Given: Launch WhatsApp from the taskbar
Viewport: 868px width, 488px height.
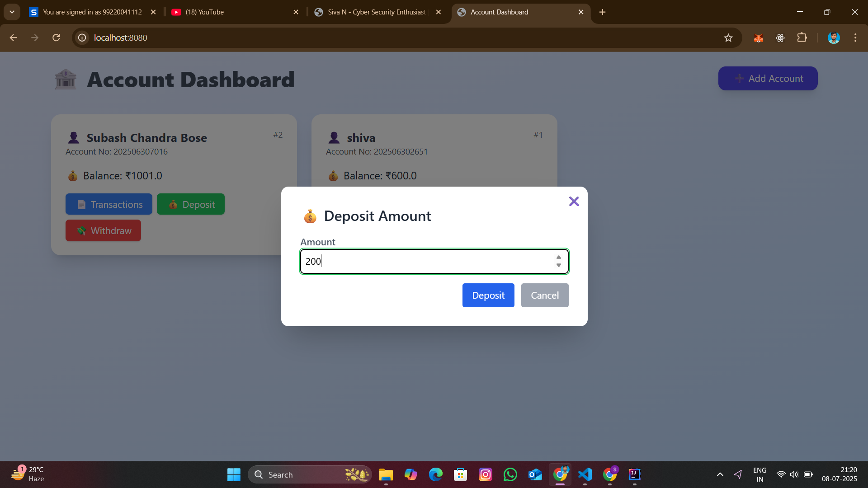Looking at the screenshot, I should tap(510, 474).
